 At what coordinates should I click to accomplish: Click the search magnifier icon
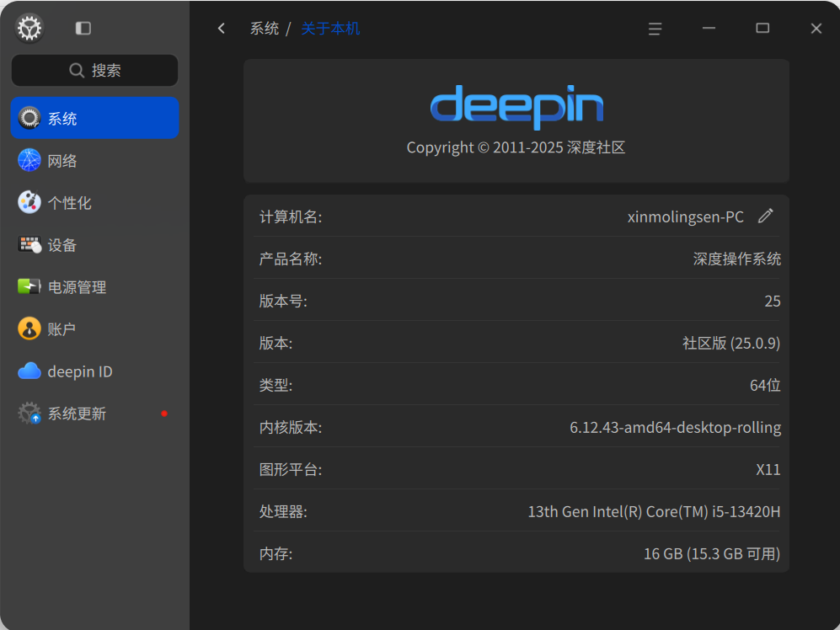pyautogui.click(x=77, y=70)
